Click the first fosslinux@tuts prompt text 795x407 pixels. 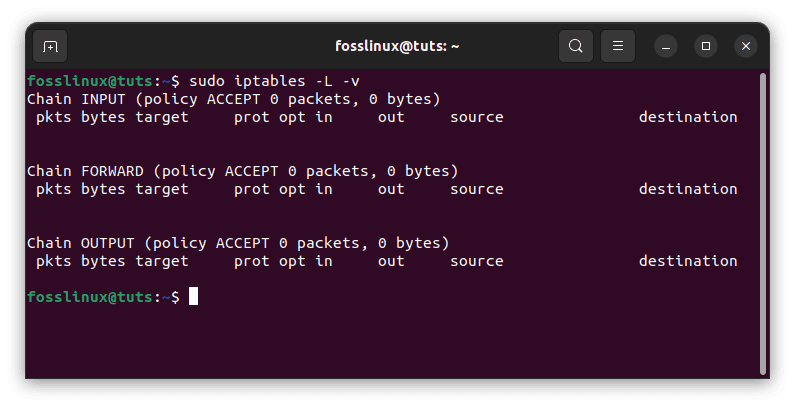click(x=94, y=81)
